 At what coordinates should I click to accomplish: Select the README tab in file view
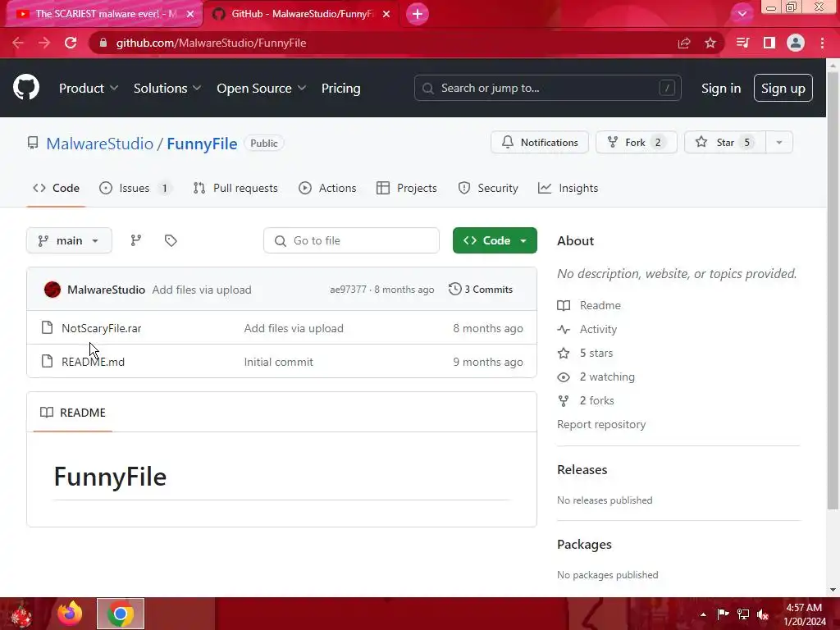click(73, 413)
